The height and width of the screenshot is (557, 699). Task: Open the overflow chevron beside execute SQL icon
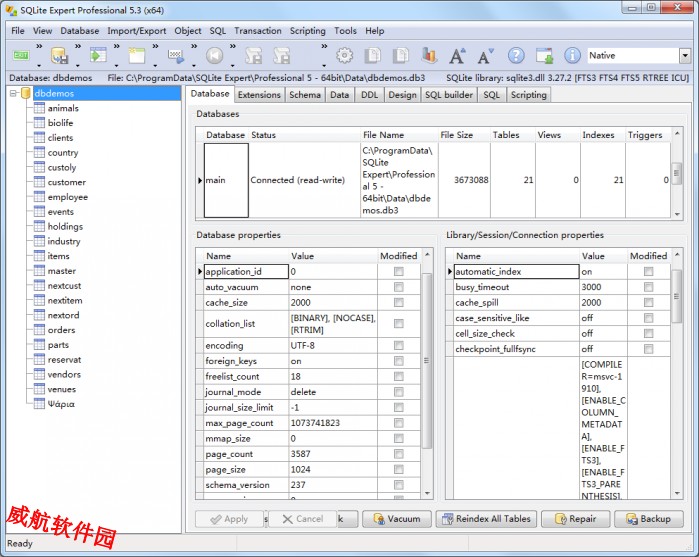coord(117,46)
